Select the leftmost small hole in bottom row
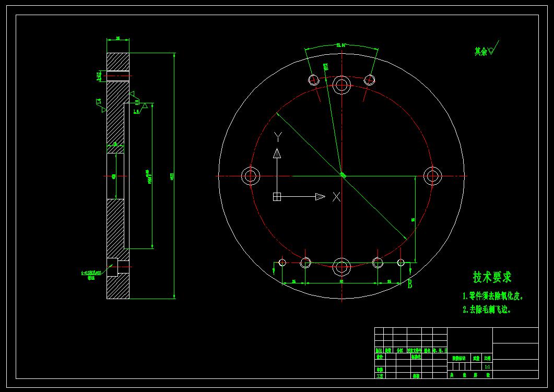The image size is (554, 392). pyautogui.click(x=282, y=263)
